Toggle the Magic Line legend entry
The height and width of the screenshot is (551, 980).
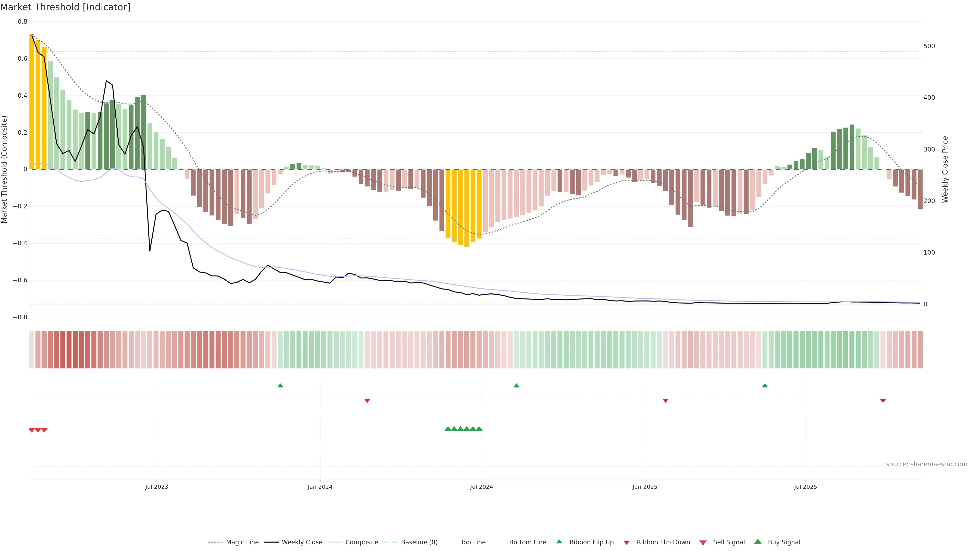point(242,542)
